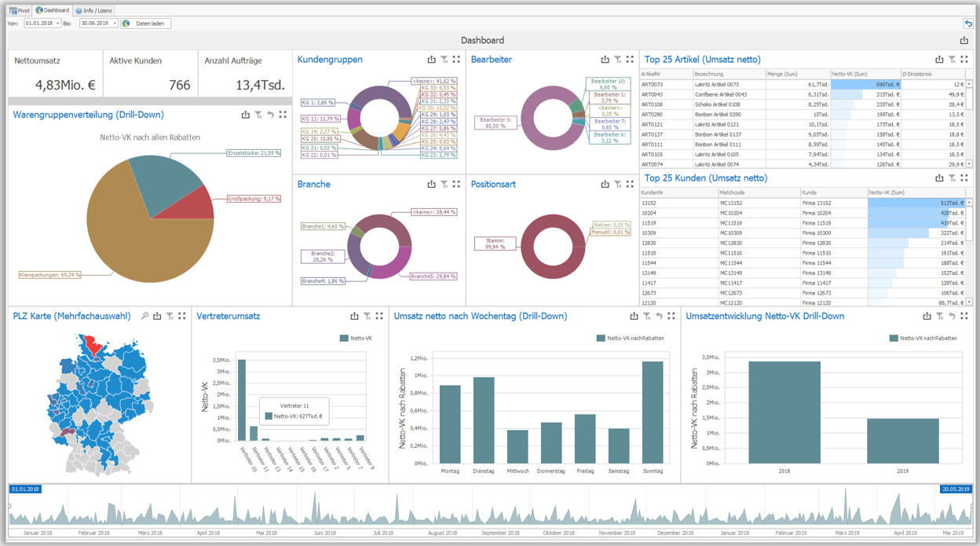Screen dimensions: 980x546
Task: Select the Branche5: 29,84 % label
Action: (433, 277)
